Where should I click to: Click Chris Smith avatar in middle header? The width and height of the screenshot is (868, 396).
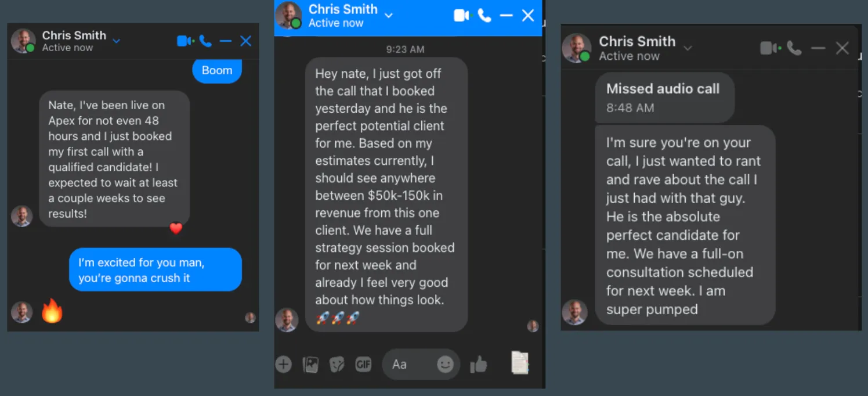click(288, 16)
